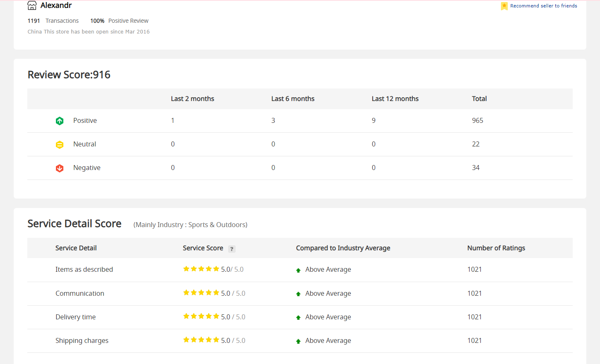Click the Last 12 months column header
This screenshot has width=600, height=364.
(x=395, y=99)
